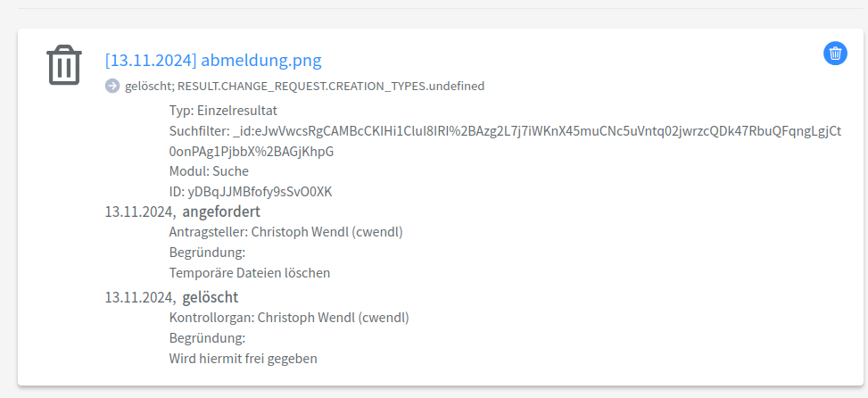Click the Typ: Einzelresultat line
The image size is (868, 398).
click(223, 110)
